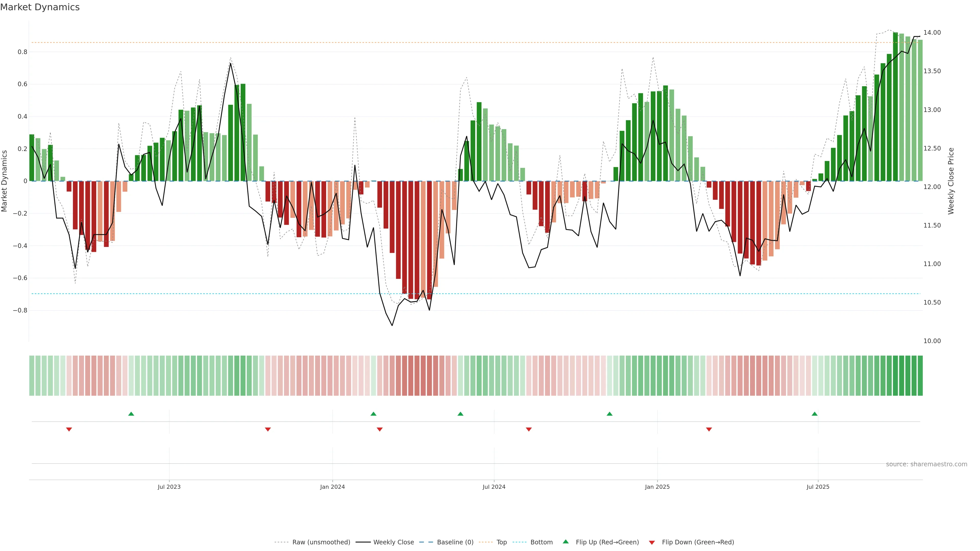This screenshot has height=551, width=980.
Task: Click the Jul 2025 x-axis label
Action: 817,487
